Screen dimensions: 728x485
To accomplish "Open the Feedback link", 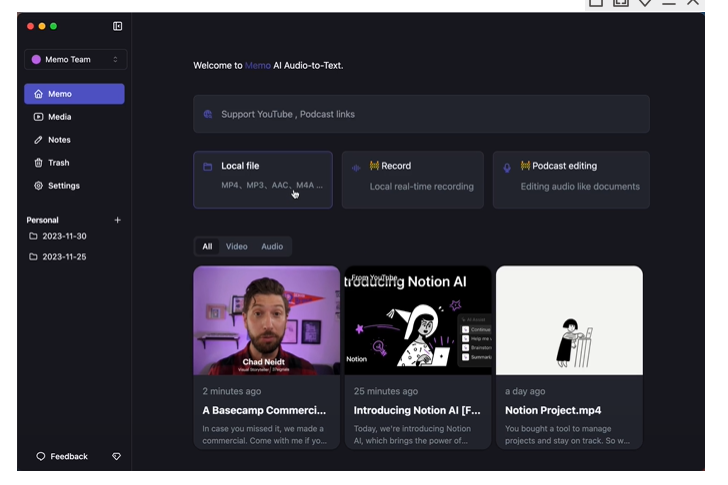I will 62,456.
